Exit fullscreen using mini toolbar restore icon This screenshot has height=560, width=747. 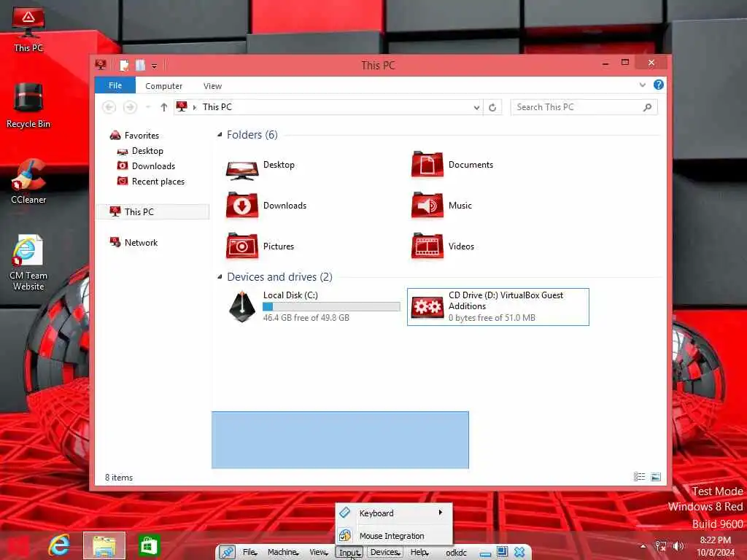502,552
